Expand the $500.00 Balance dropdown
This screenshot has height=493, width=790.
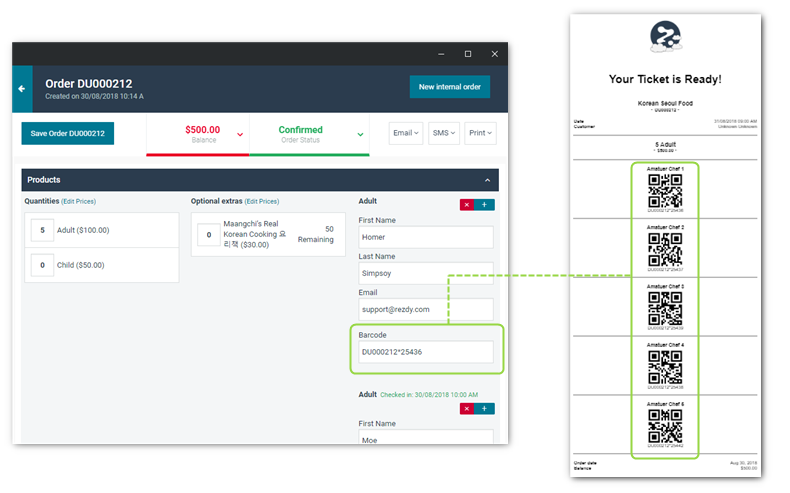[x=198, y=134]
